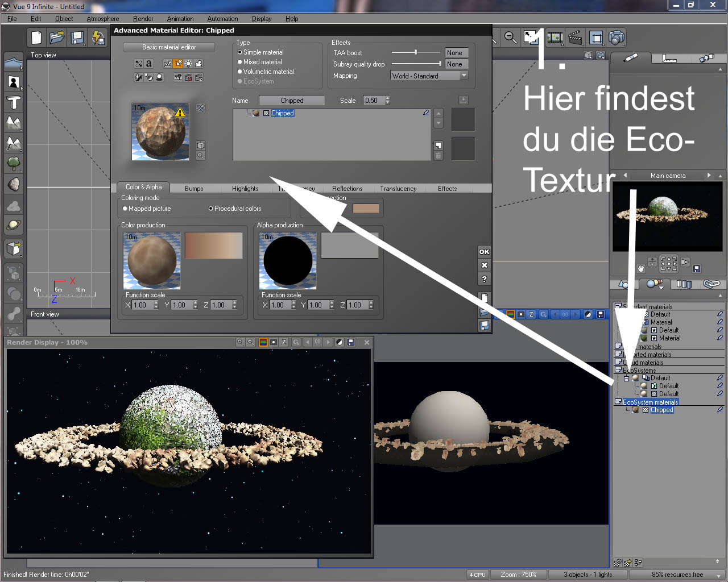728x582 pixels.
Task: Close the Render Display panel
Action: 367,342
